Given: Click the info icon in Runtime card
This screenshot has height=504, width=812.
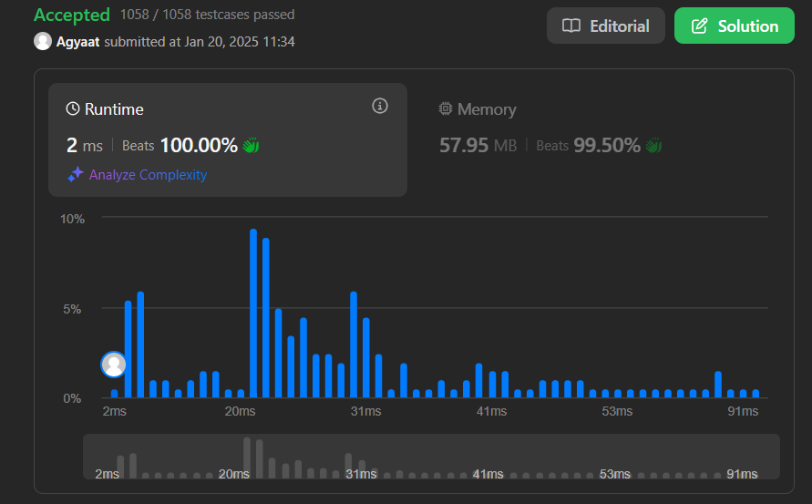Looking at the screenshot, I should point(380,107).
